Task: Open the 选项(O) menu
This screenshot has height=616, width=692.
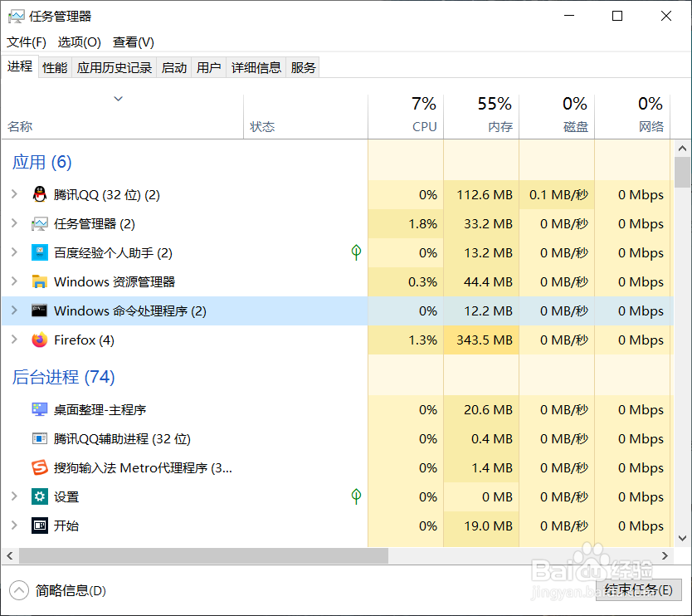Action: (x=80, y=42)
